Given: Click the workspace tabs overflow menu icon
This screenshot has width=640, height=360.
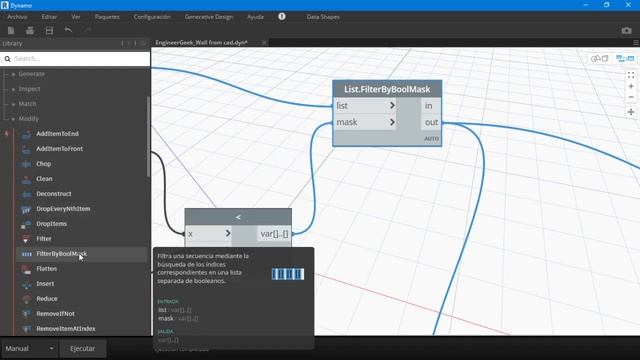Looking at the screenshot, I should [636, 42].
